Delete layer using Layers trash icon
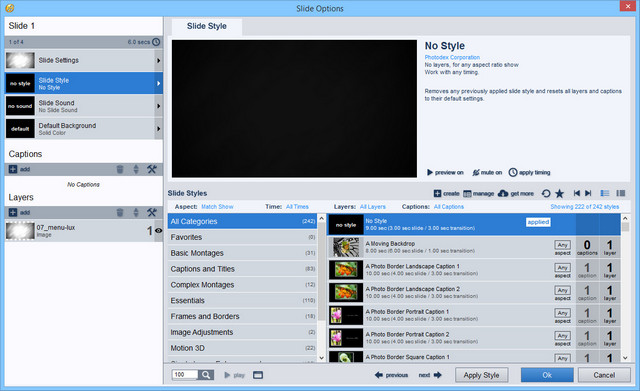Image resolution: width=640 pixels, height=391 pixels. (x=120, y=212)
